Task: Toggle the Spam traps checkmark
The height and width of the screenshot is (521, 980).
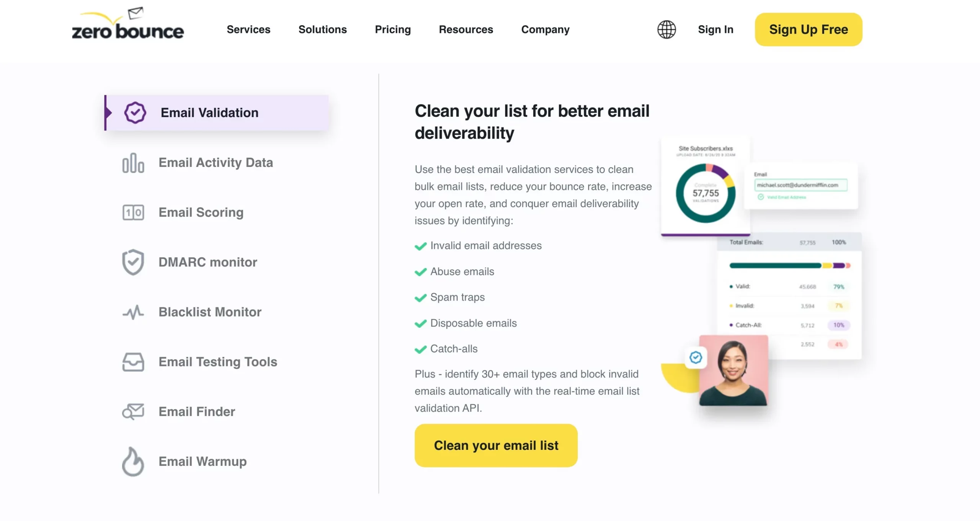Action: pos(420,297)
